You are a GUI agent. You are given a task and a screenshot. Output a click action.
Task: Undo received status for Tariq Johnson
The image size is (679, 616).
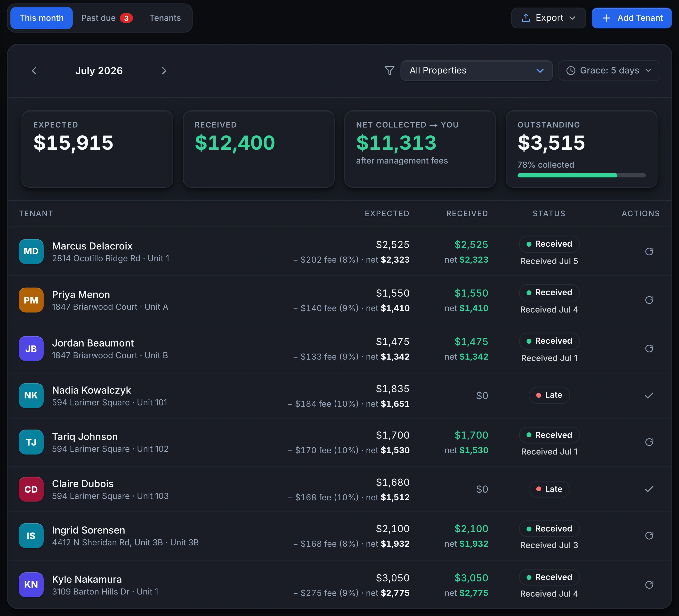click(649, 442)
